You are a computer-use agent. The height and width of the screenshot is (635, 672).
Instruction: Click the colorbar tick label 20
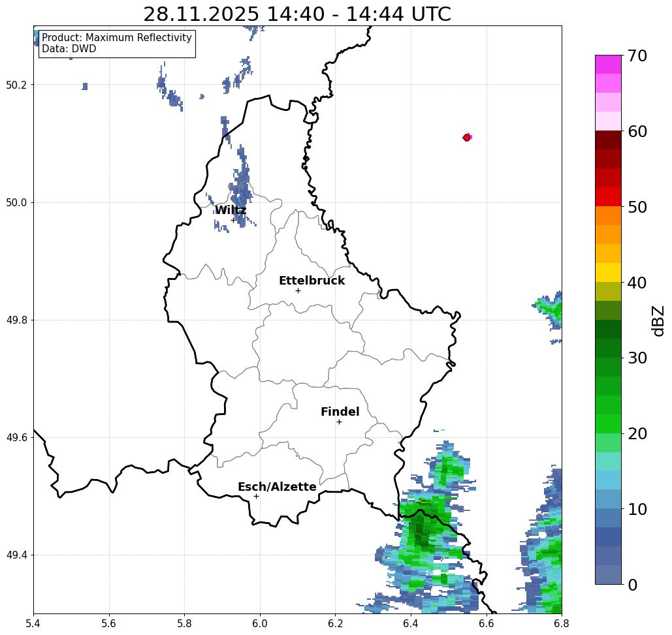point(637,433)
